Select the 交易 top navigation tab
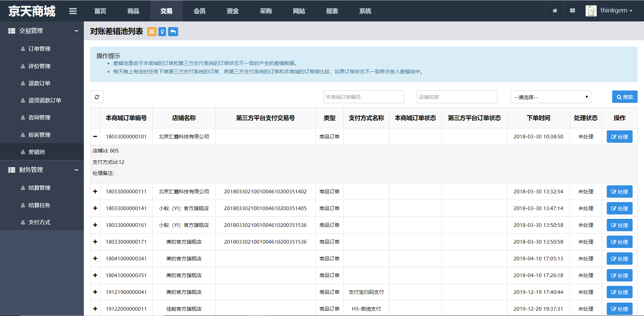644x316 pixels. tap(166, 11)
